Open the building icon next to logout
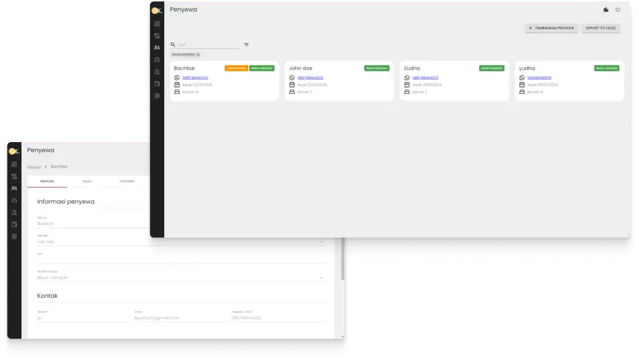The image size is (639, 364). click(606, 10)
